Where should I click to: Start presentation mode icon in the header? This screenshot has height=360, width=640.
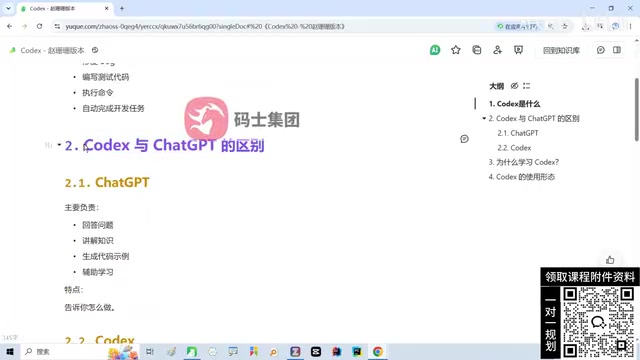(x=518, y=50)
